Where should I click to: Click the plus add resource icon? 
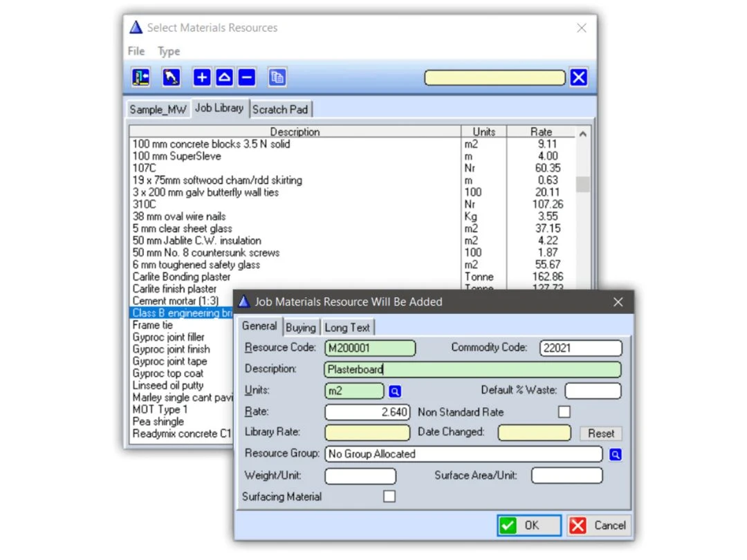click(x=202, y=77)
